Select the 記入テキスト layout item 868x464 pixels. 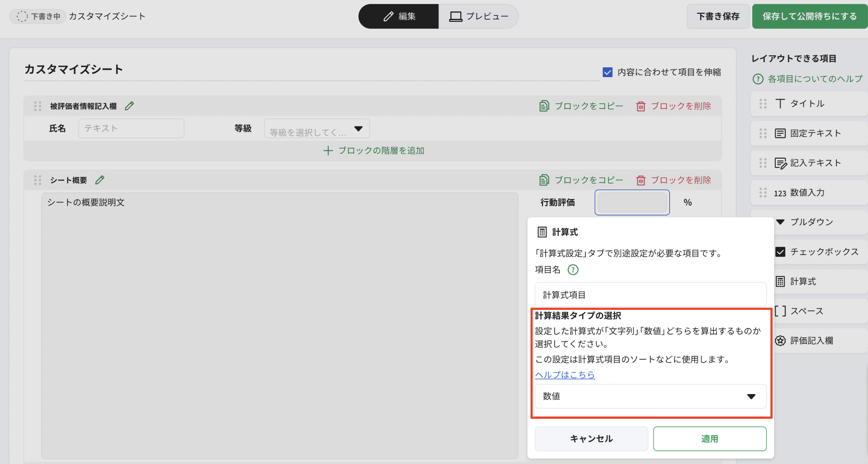(x=809, y=163)
